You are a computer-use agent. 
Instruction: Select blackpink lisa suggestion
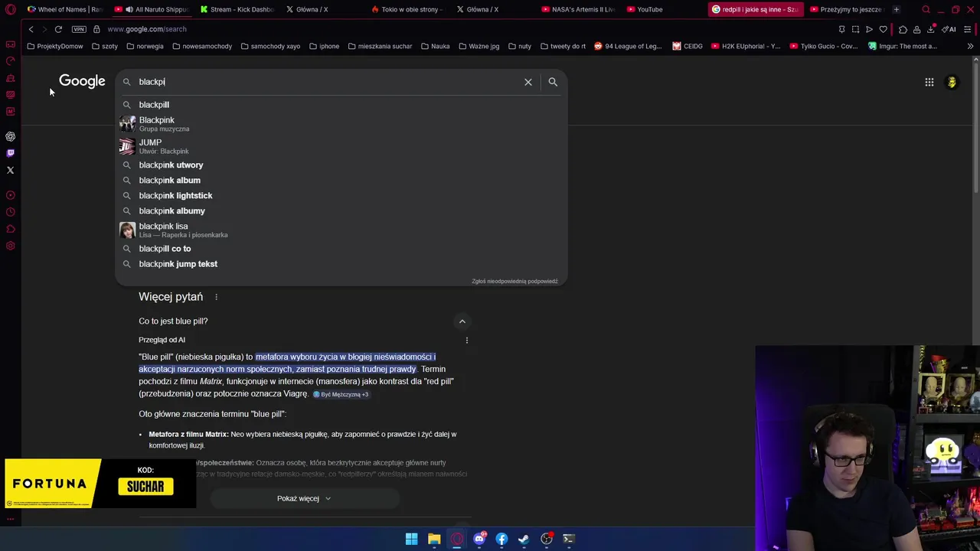(341, 230)
